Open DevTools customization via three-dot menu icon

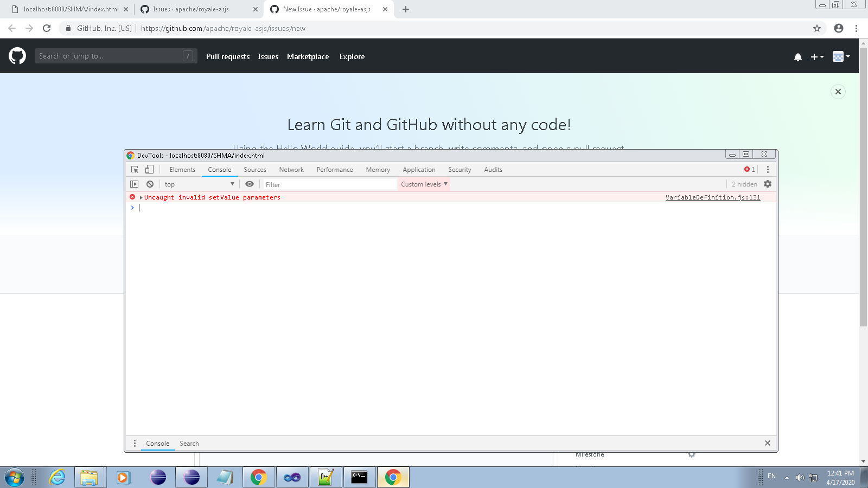point(768,169)
